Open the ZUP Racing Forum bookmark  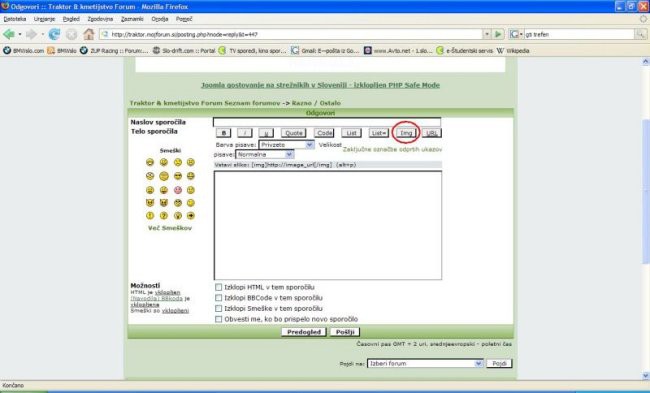(114, 51)
